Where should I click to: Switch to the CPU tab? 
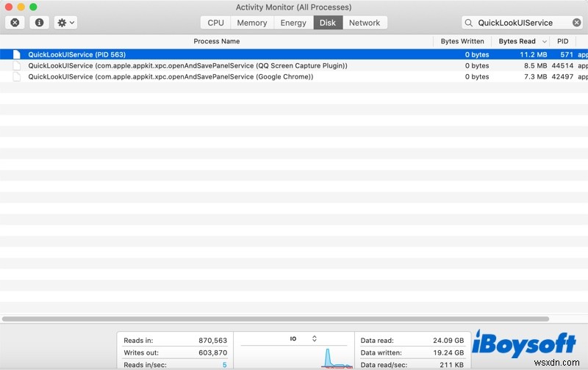(215, 23)
